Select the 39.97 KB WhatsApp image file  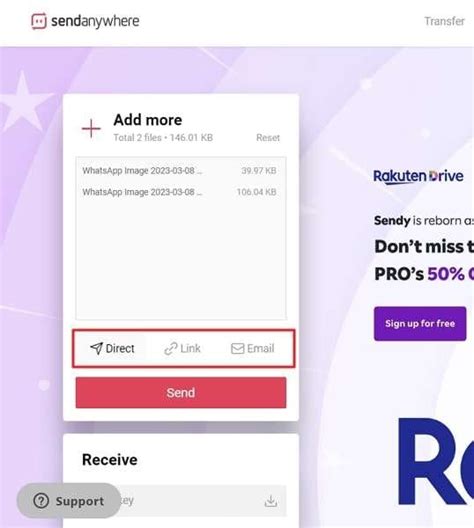[179, 171]
